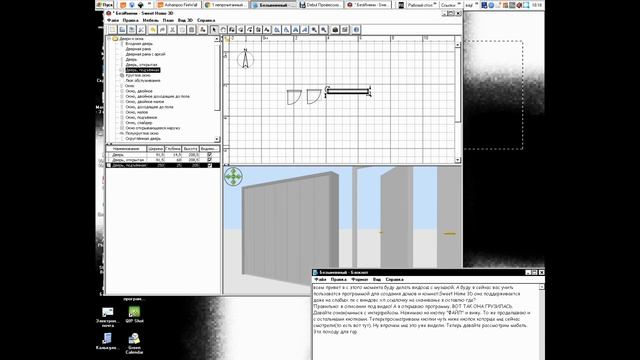Open the План menu

[168, 20]
